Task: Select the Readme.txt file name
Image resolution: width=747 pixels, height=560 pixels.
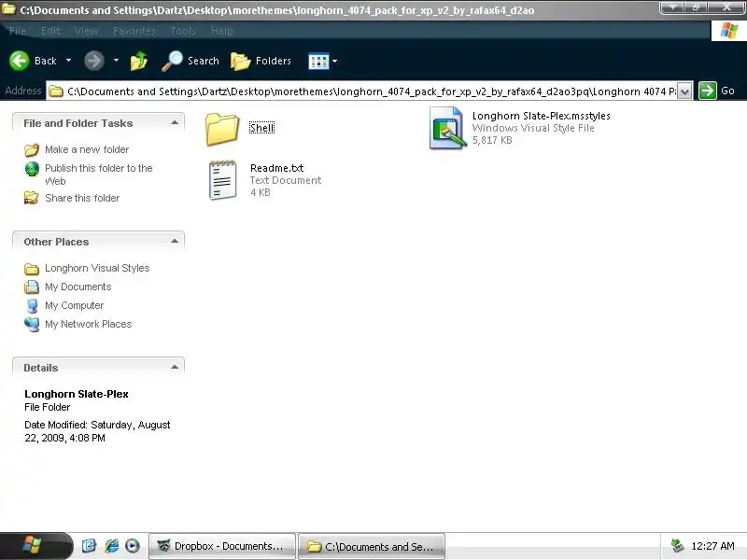Action: [x=276, y=168]
